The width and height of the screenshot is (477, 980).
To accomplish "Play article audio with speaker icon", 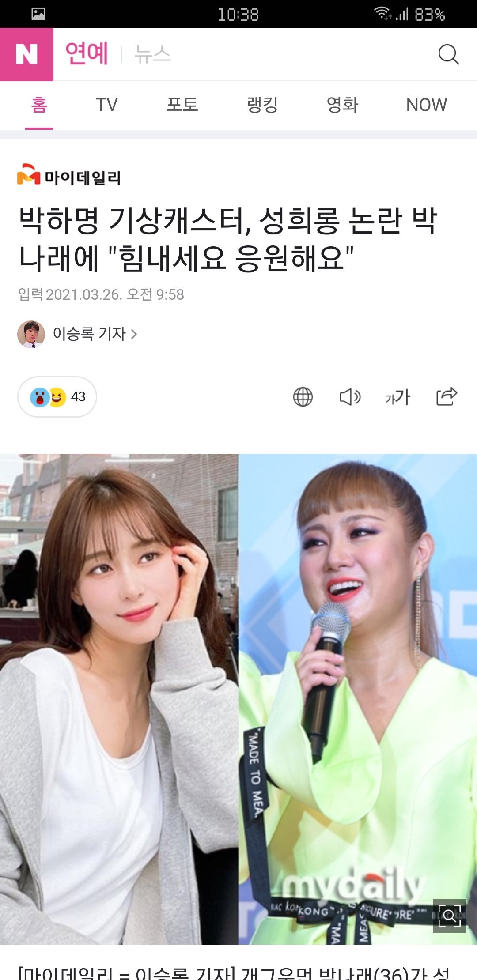I will pos(350,397).
